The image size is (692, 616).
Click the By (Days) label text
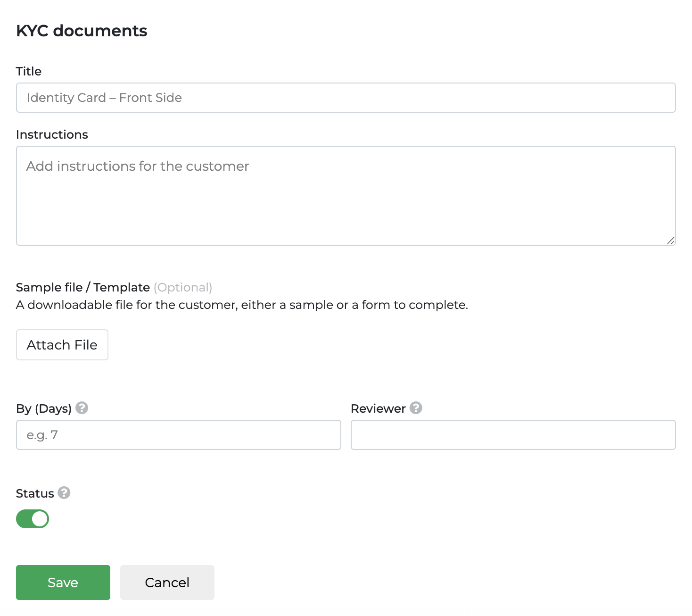pyautogui.click(x=44, y=408)
